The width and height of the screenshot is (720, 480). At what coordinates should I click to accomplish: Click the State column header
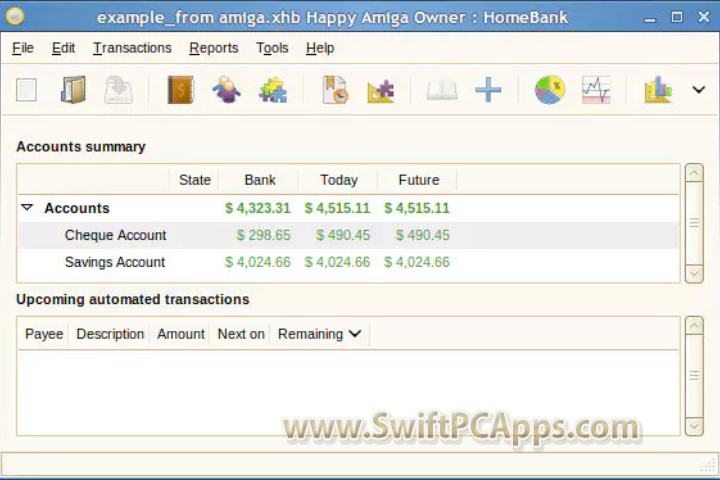[x=194, y=180]
